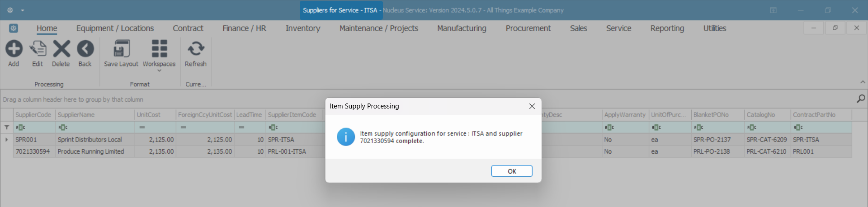
Task: Click the Add icon in the ribbon
Action: pos(14,49)
